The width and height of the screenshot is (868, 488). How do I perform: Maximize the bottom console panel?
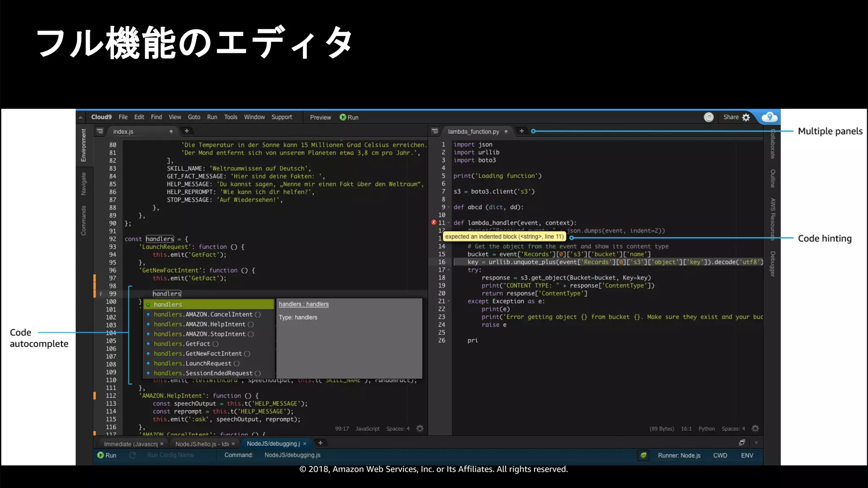coord(742,443)
